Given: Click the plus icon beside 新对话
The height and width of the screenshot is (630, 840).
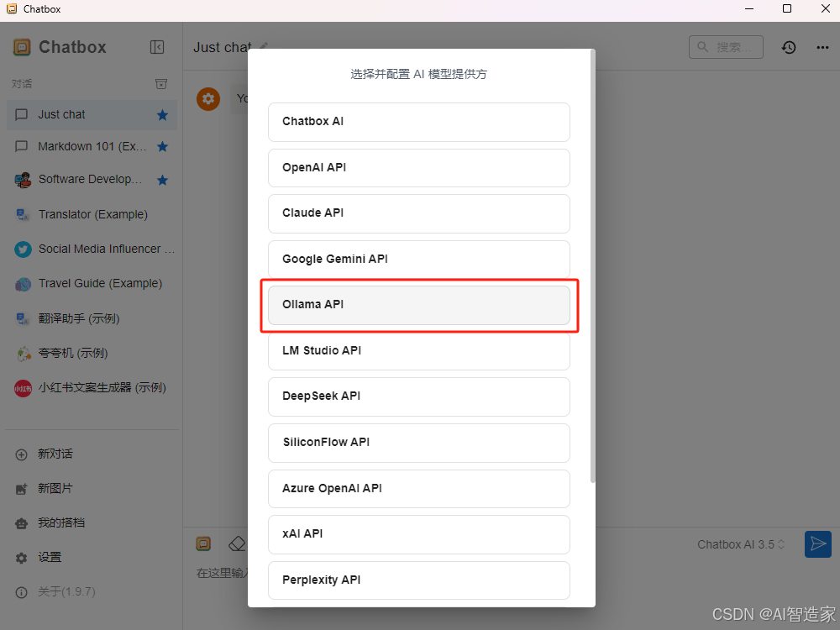Looking at the screenshot, I should point(22,454).
